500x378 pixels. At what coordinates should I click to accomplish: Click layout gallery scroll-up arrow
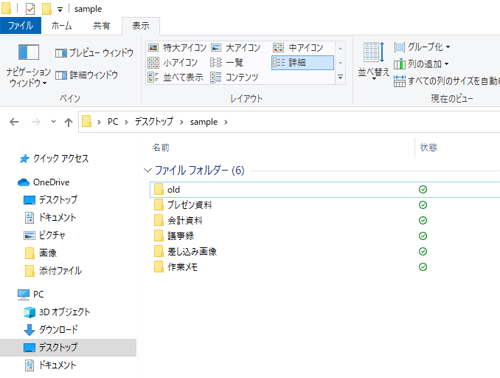tap(340, 49)
